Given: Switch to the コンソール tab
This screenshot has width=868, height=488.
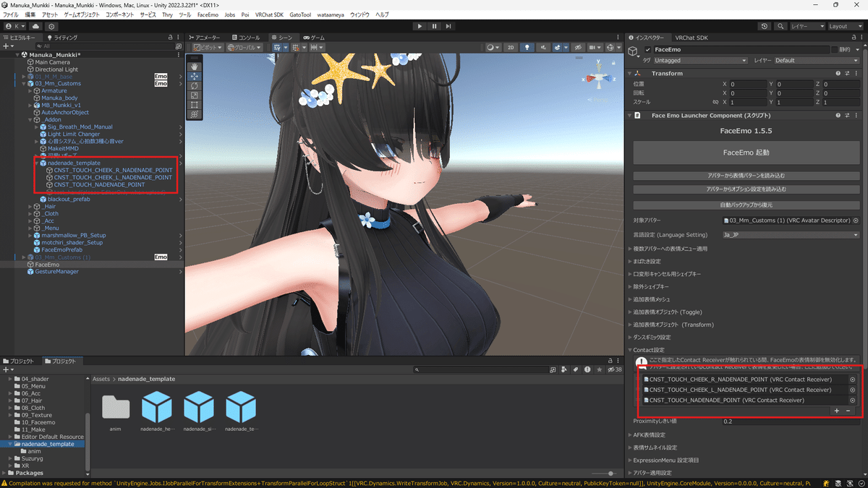Looking at the screenshot, I should pos(246,37).
